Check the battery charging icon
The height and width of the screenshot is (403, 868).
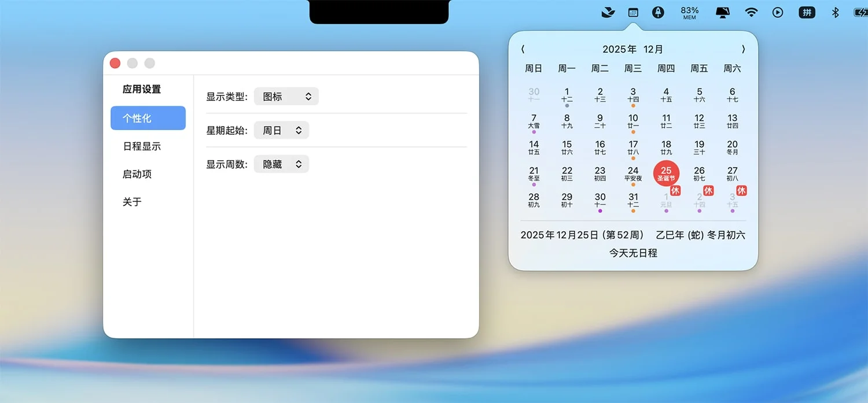coord(860,12)
